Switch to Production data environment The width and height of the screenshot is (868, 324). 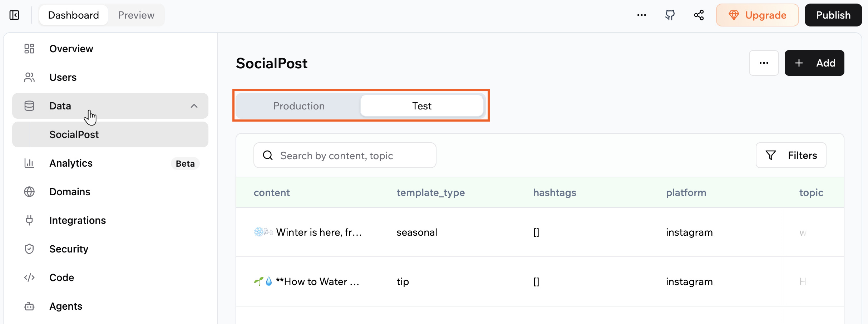299,106
